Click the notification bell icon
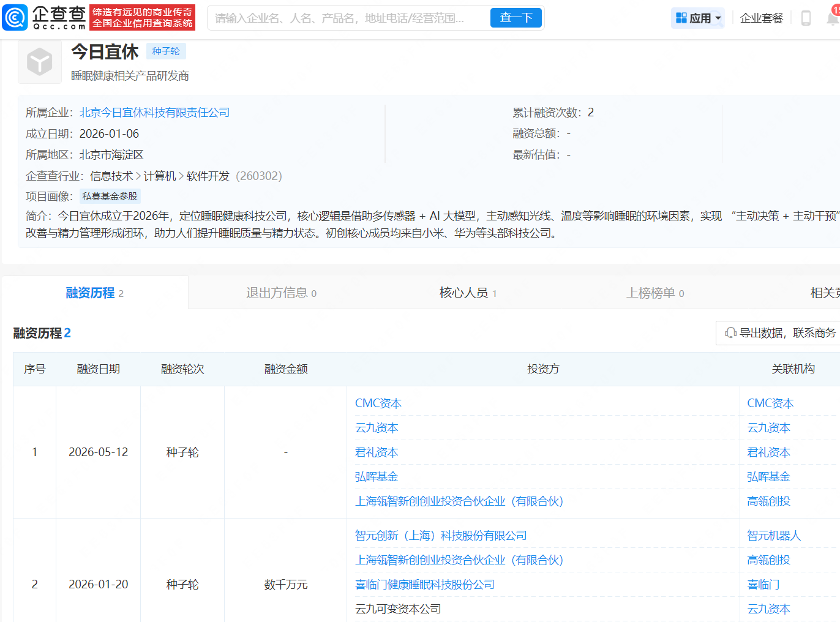The image size is (840, 622). click(x=833, y=18)
